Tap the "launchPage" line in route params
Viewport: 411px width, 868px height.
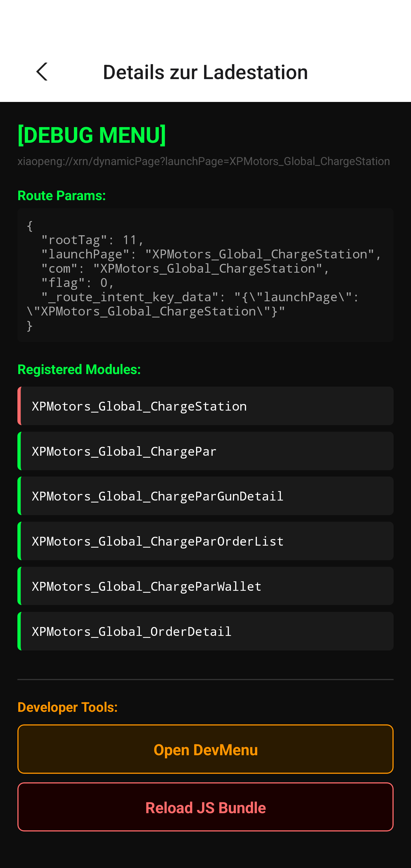(x=211, y=254)
